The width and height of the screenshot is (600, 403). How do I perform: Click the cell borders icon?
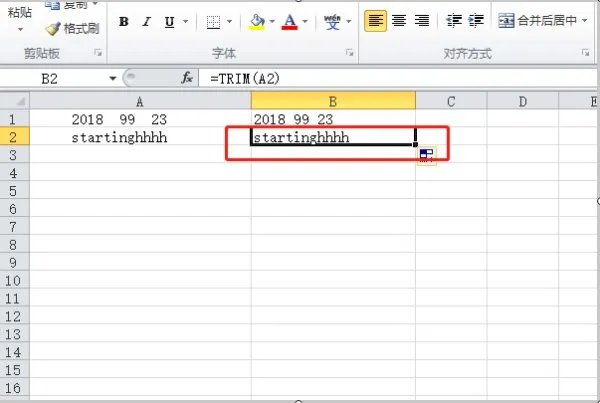coord(214,22)
